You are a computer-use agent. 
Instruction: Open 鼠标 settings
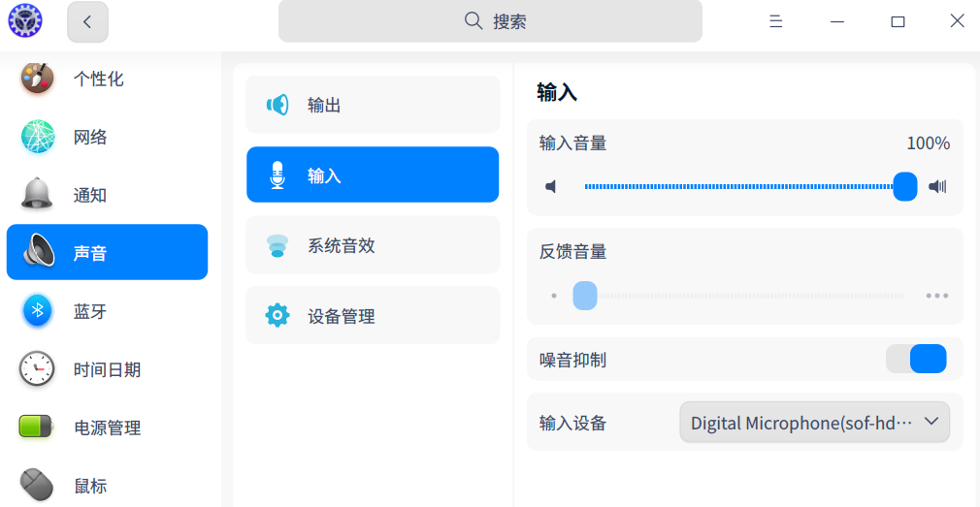click(x=107, y=485)
